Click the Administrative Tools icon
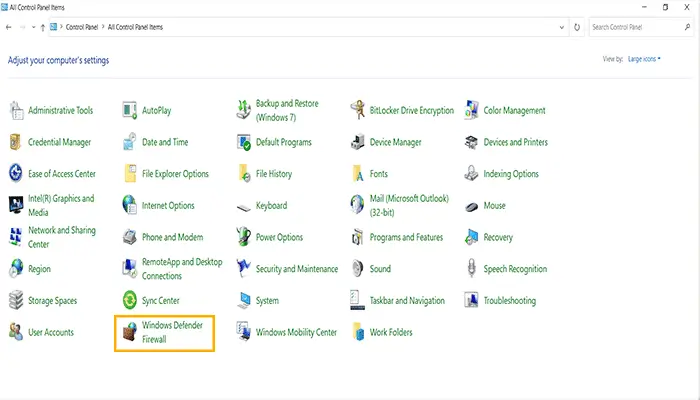The width and height of the screenshot is (700, 400). coord(16,111)
